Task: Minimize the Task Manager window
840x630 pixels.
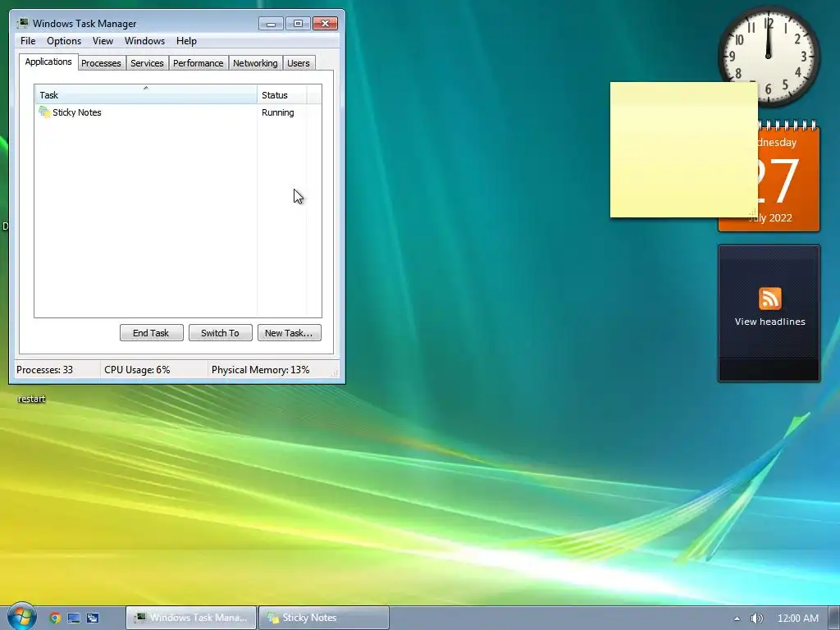Action: click(x=271, y=24)
